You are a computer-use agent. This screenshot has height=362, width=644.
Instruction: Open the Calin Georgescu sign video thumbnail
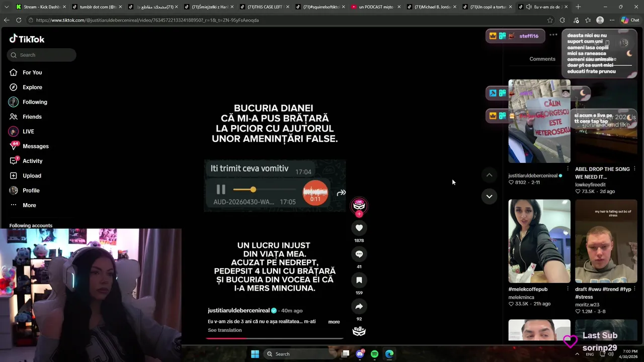pos(539,121)
